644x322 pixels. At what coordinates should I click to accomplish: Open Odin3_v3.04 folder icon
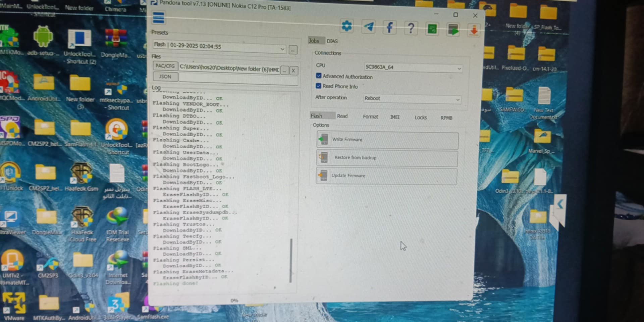pyautogui.click(x=83, y=266)
